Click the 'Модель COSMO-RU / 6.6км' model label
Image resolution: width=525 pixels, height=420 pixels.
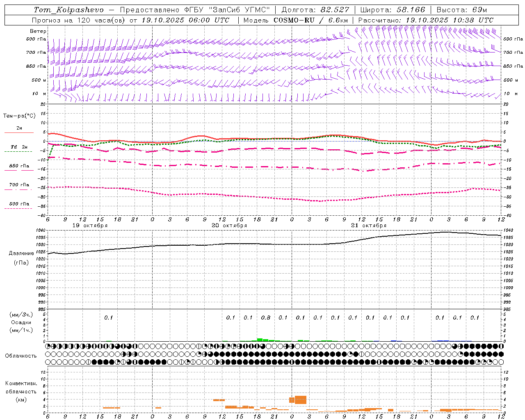(x=296, y=20)
